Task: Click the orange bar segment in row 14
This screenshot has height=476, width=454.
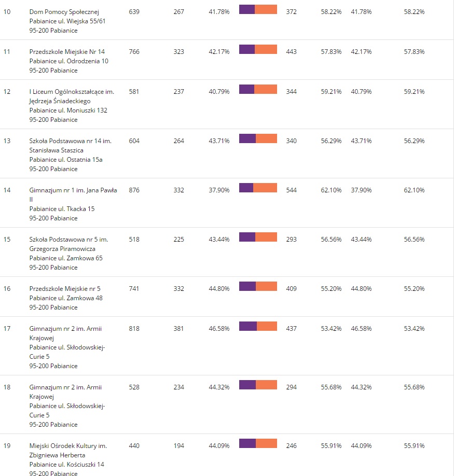Action: tap(265, 188)
